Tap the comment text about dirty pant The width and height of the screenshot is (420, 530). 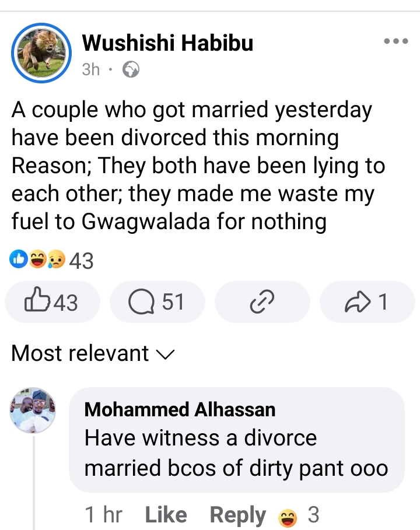pyautogui.click(x=236, y=454)
